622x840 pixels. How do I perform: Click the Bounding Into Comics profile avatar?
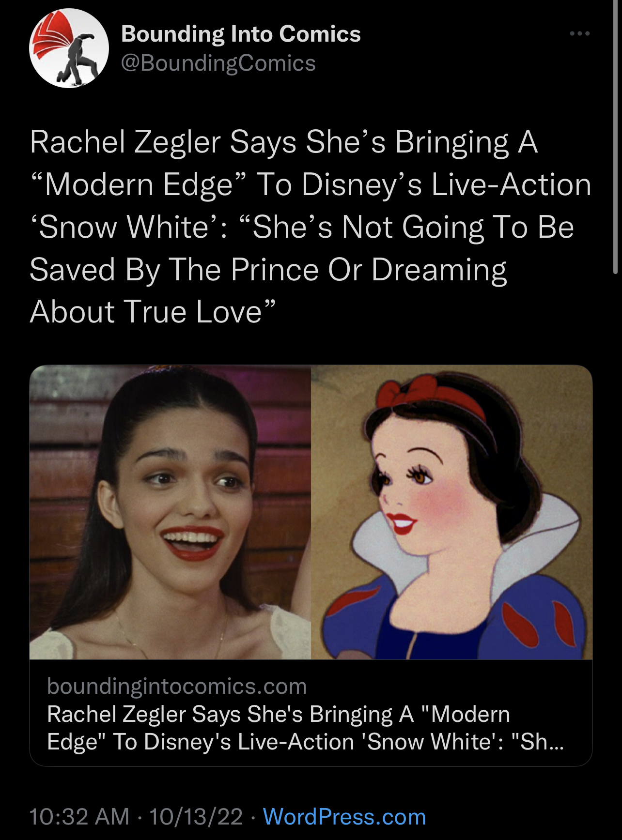(69, 48)
